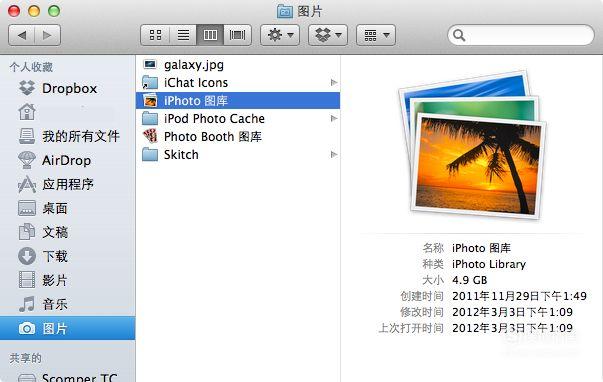The height and width of the screenshot is (382, 603).
Task: Switch to icon view
Action: (x=155, y=35)
